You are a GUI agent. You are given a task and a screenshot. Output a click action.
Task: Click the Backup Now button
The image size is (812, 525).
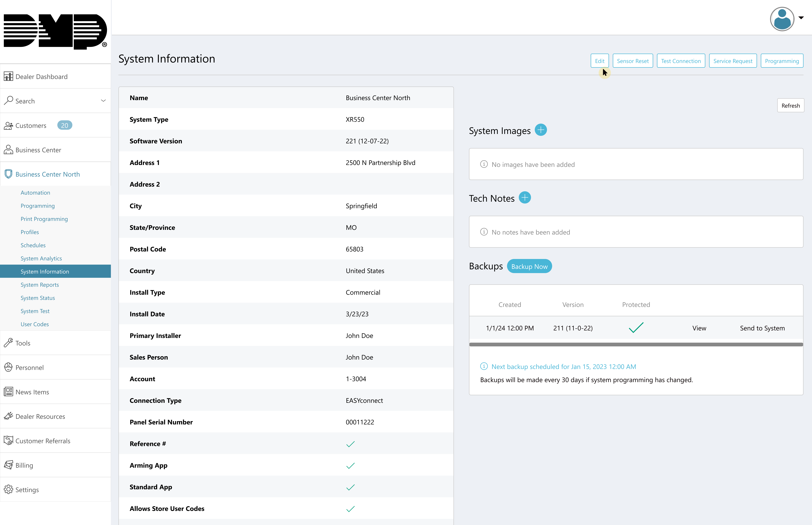(x=529, y=266)
